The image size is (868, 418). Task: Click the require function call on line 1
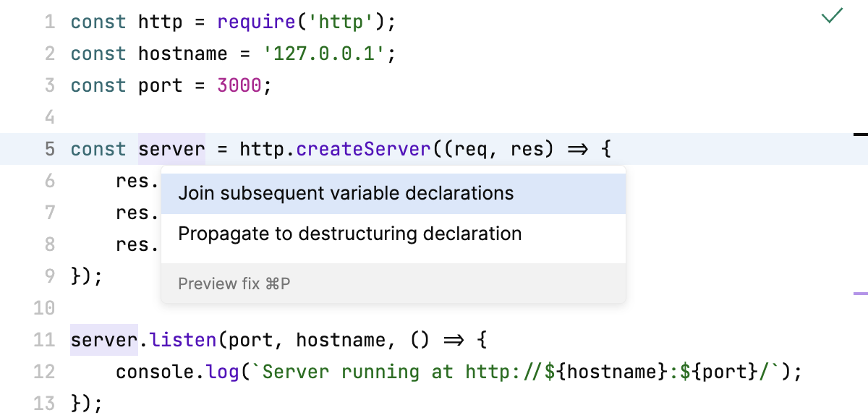tap(257, 22)
